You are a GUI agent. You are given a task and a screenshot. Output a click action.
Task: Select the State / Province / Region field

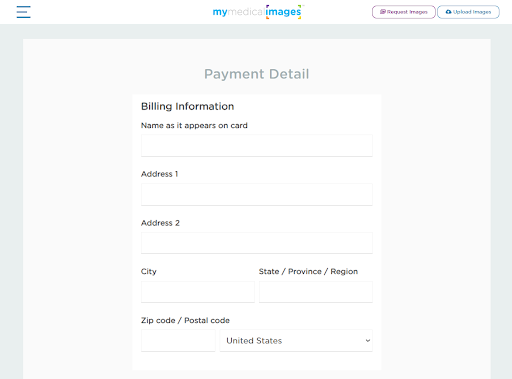[x=316, y=292]
